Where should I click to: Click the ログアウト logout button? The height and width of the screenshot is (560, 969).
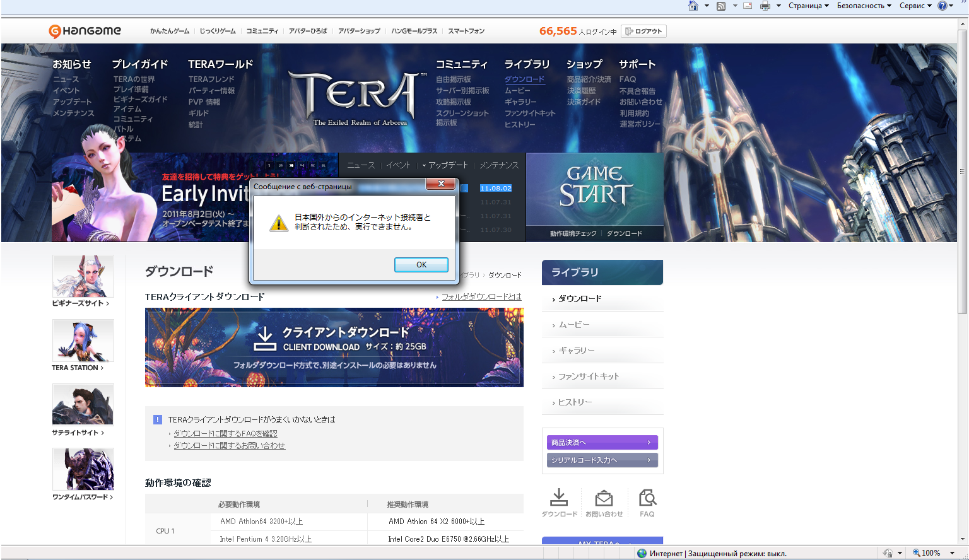pos(644,31)
